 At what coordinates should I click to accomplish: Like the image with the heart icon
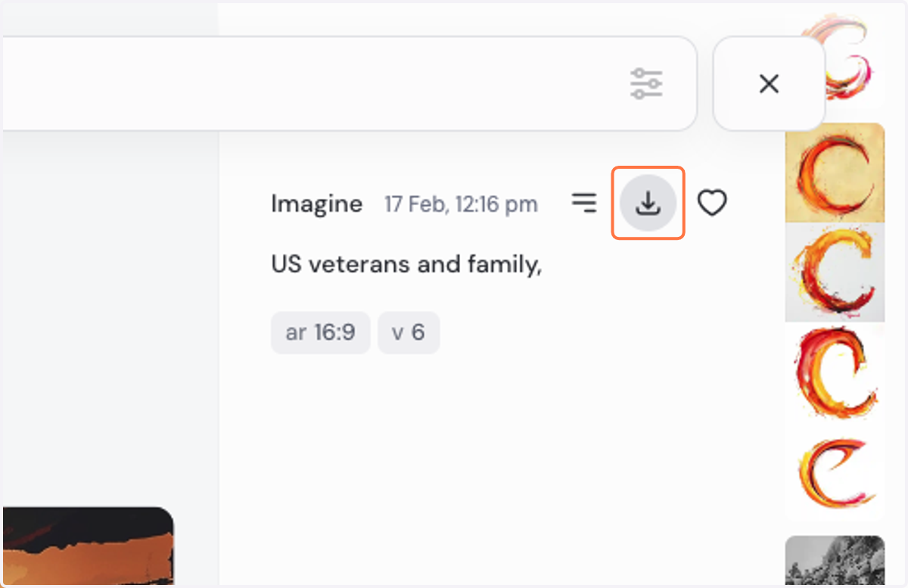(x=712, y=203)
